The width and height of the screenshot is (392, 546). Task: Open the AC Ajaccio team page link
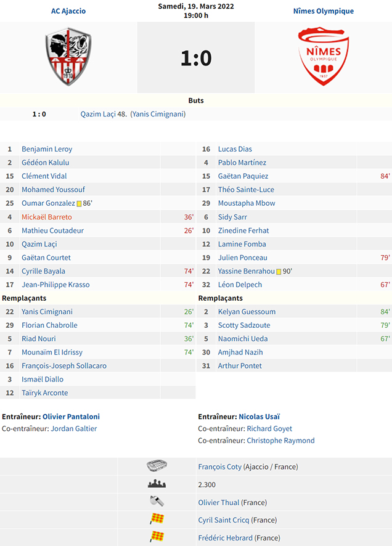68,11
